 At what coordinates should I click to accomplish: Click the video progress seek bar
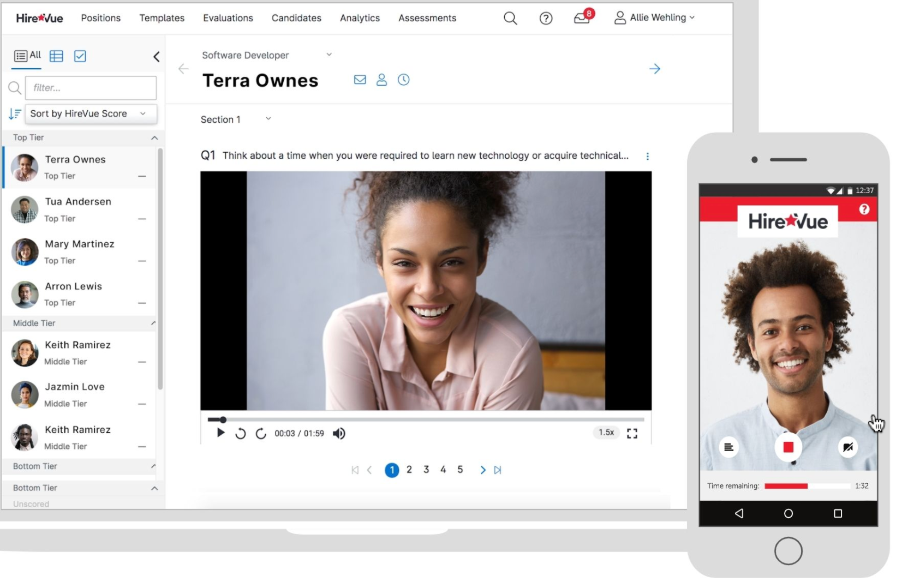(x=426, y=419)
